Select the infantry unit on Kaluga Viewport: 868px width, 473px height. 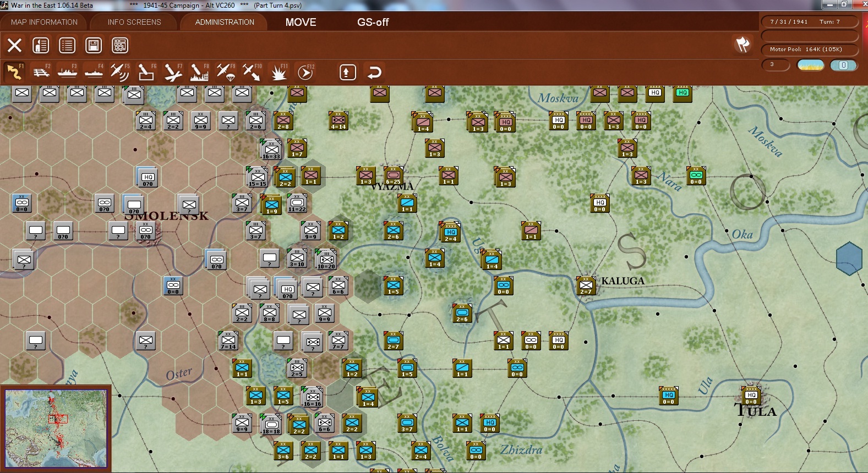pyautogui.click(x=586, y=285)
